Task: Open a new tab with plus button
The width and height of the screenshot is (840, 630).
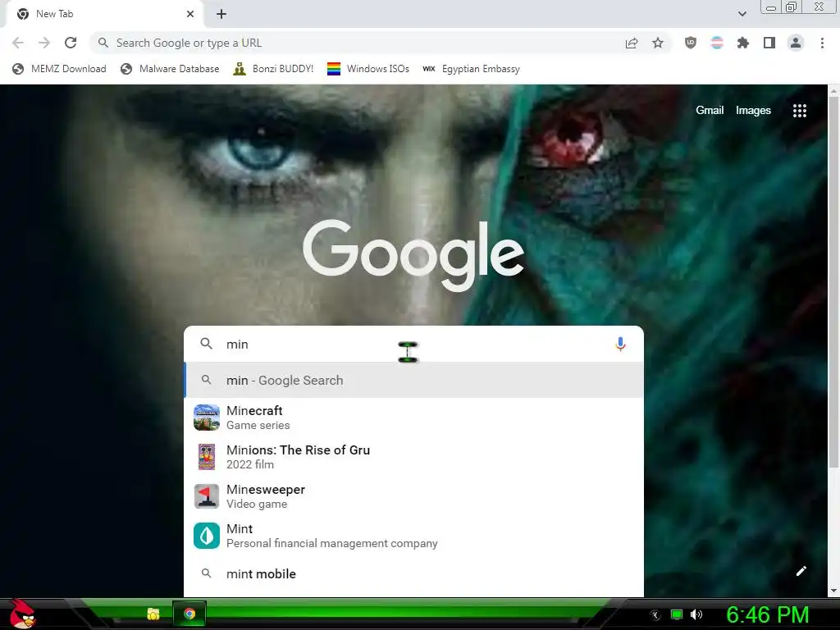Action: 221,14
